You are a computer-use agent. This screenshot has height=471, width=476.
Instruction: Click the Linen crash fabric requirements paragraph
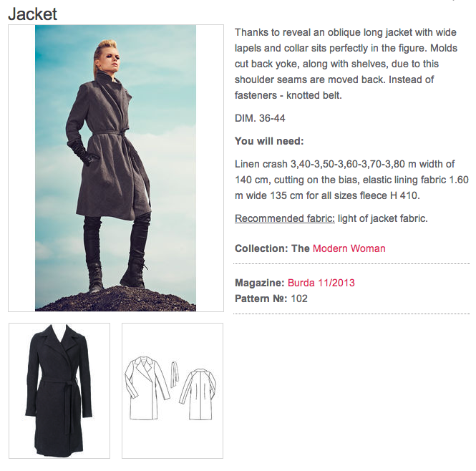[x=351, y=180]
